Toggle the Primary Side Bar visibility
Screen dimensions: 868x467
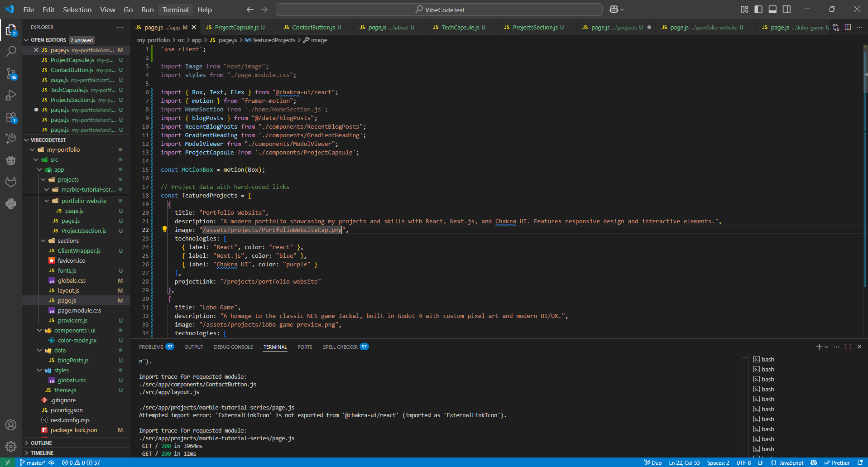[758, 10]
